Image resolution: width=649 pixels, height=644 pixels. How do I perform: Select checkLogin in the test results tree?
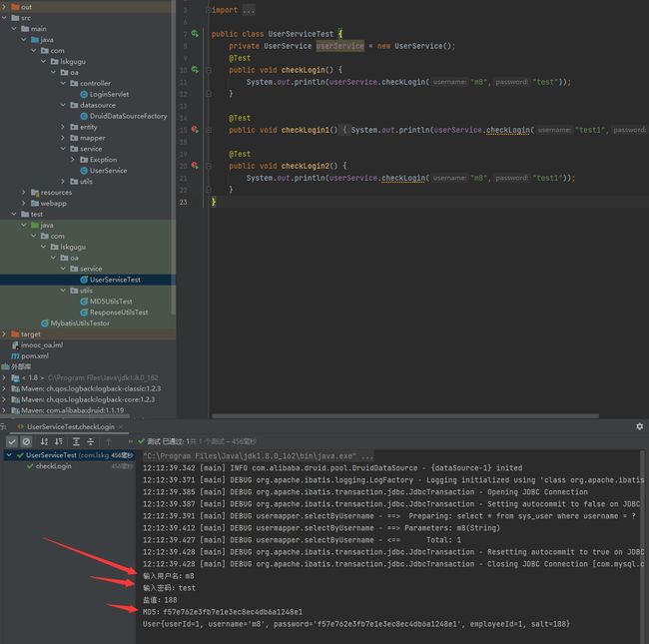53,466
